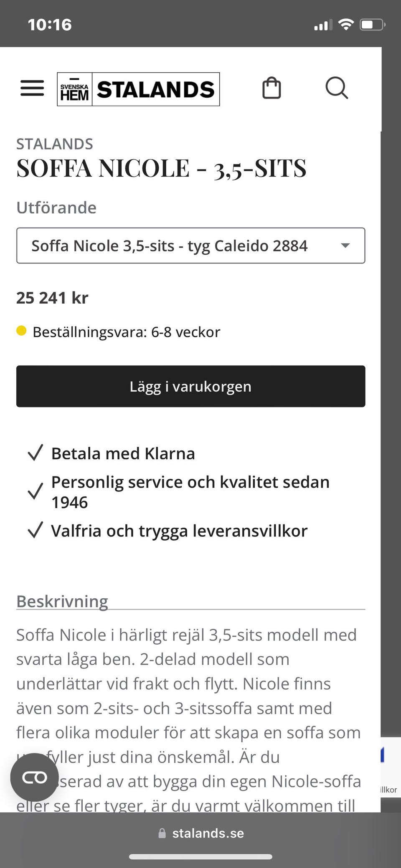Click the Beskrivning section heading
This screenshot has height=868, width=401.
pos(62,601)
